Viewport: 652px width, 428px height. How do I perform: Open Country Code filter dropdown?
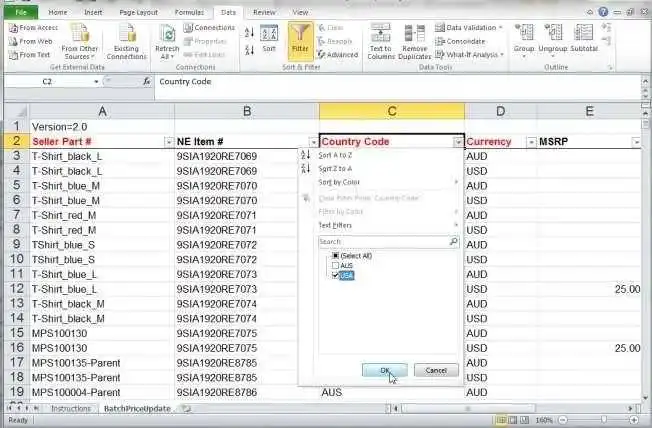[x=458, y=142]
